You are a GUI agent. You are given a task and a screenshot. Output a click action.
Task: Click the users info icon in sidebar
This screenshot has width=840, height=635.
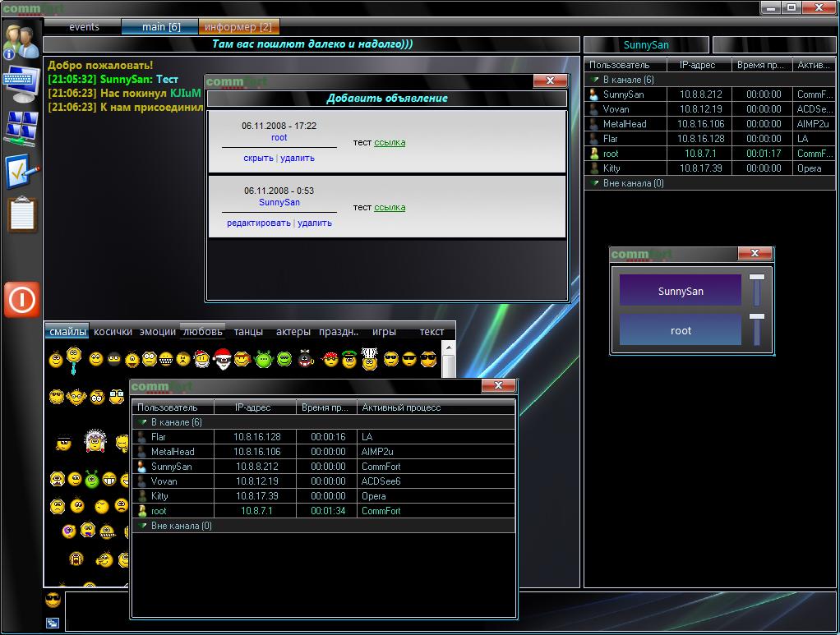pyautogui.click(x=20, y=40)
